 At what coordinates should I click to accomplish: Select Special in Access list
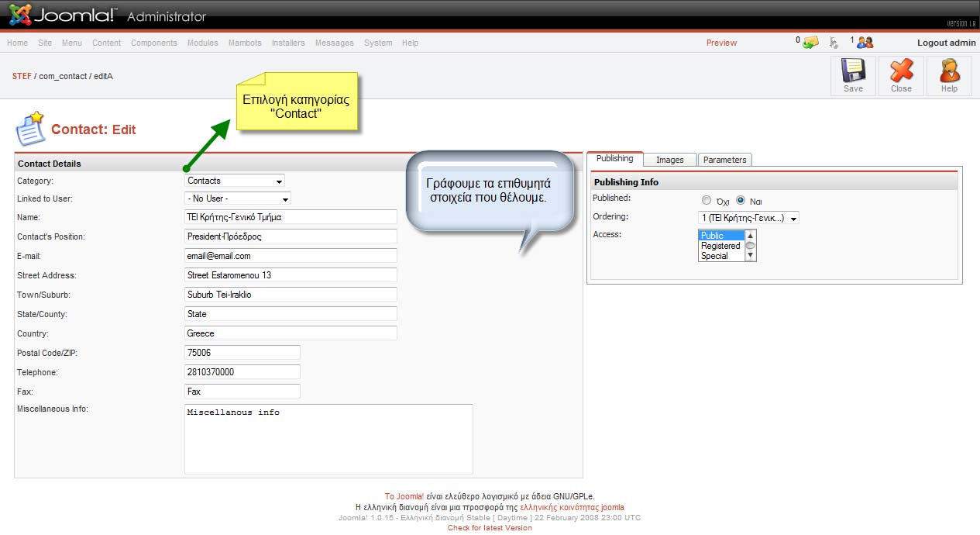(721, 256)
